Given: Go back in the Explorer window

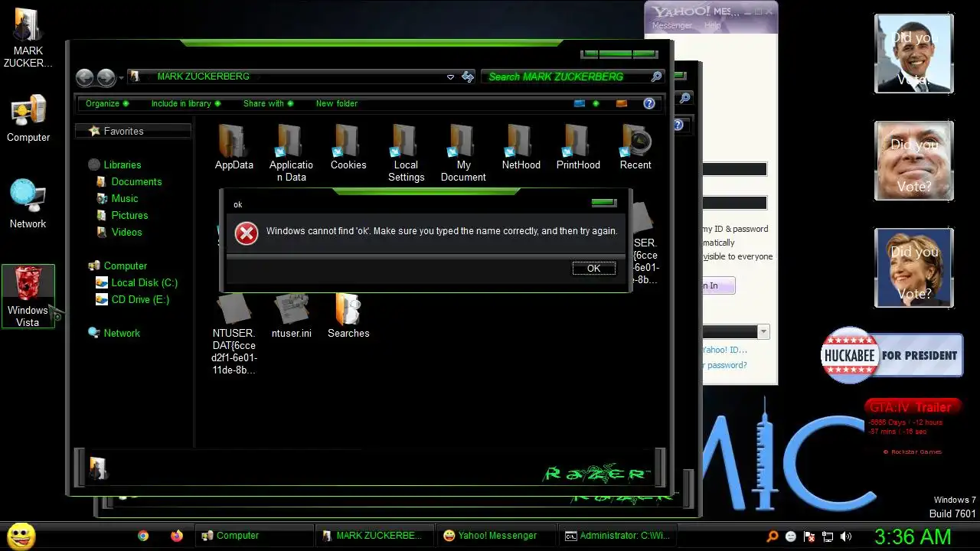Looking at the screenshot, I should (x=84, y=77).
